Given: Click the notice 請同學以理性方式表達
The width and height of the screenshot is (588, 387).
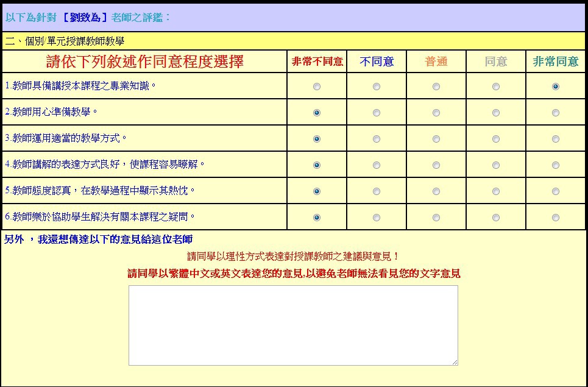Looking at the screenshot, I should pyautogui.click(x=293, y=257).
